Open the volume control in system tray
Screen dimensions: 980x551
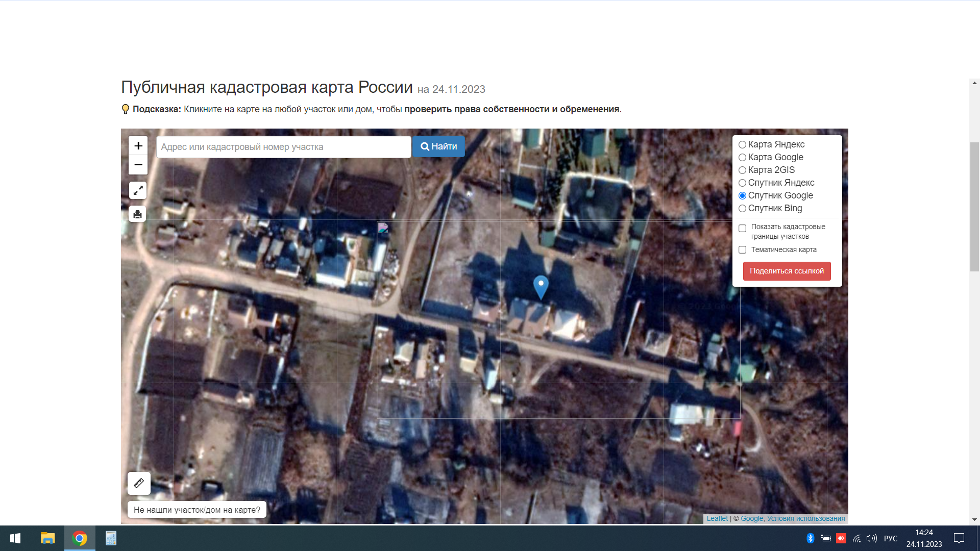click(871, 538)
